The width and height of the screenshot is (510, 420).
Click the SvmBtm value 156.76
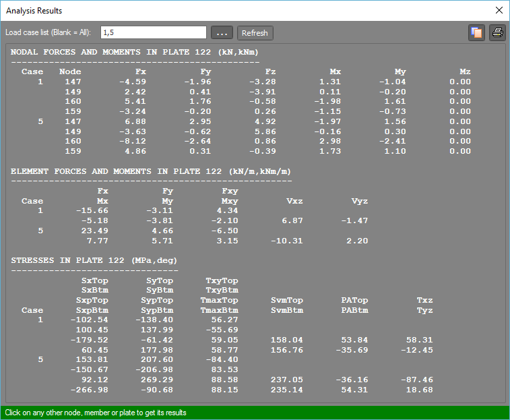(x=287, y=350)
